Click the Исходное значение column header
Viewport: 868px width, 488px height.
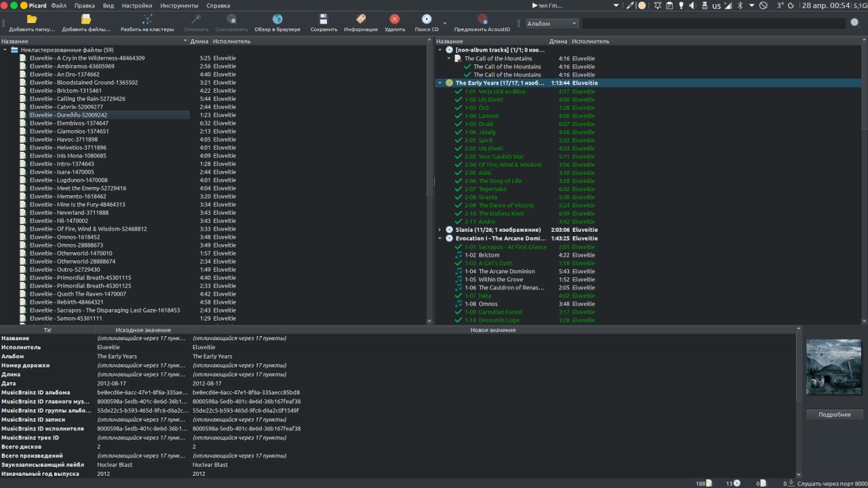pos(143,330)
